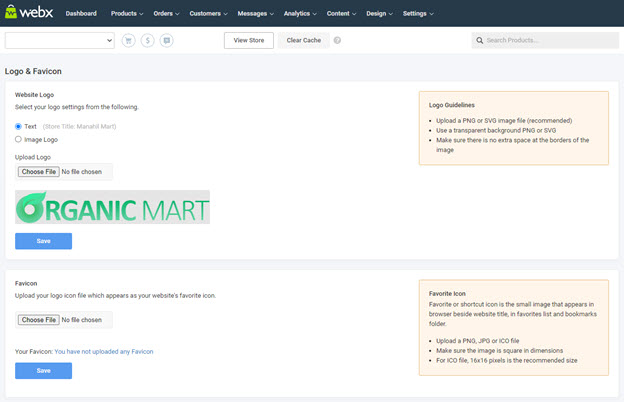The width and height of the screenshot is (624, 402).
Task: Save the Favicon settings
Action: click(43, 371)
